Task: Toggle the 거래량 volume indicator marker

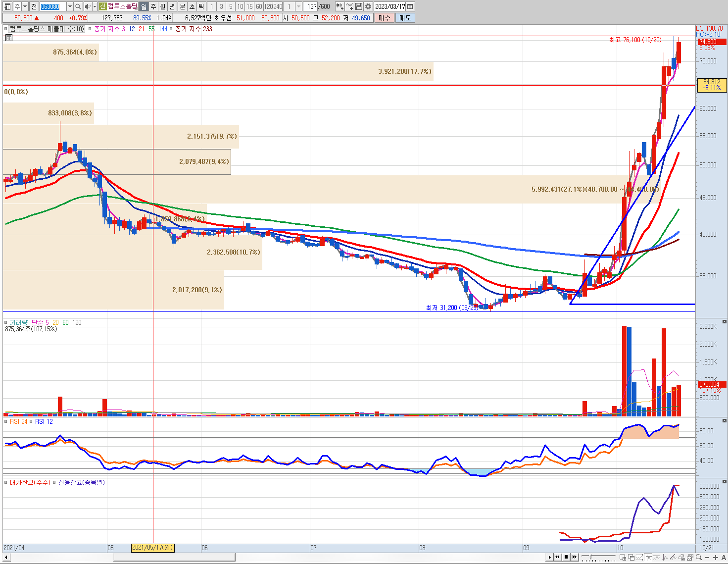Action: pyautogui.click(x=6, y=322)
